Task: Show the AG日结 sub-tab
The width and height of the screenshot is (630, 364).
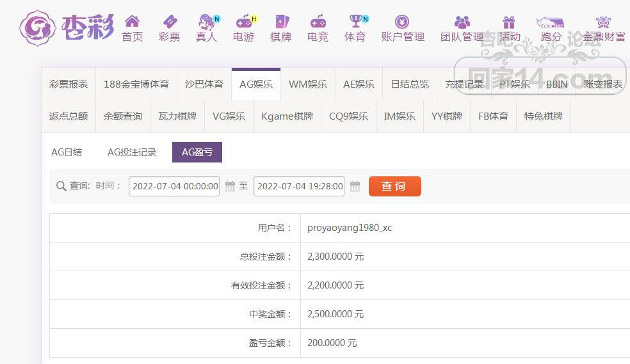Action: (x=67, y=152)
